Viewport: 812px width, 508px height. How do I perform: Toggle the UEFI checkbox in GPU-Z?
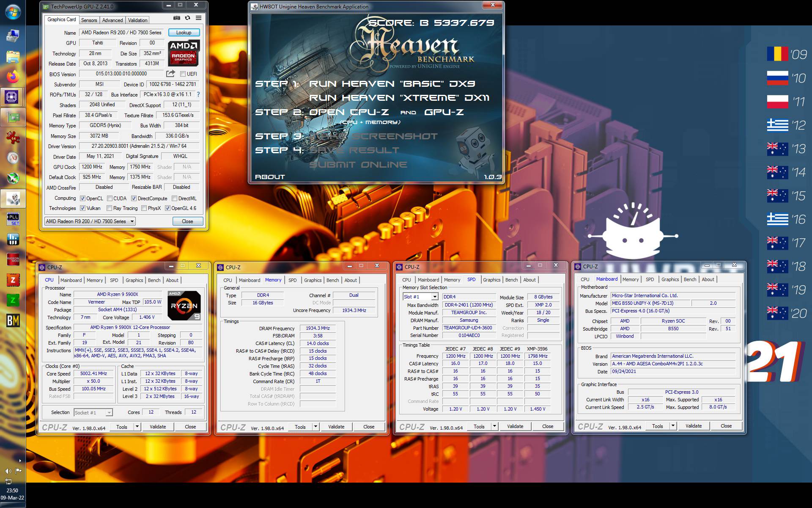[x=183, y=74]
